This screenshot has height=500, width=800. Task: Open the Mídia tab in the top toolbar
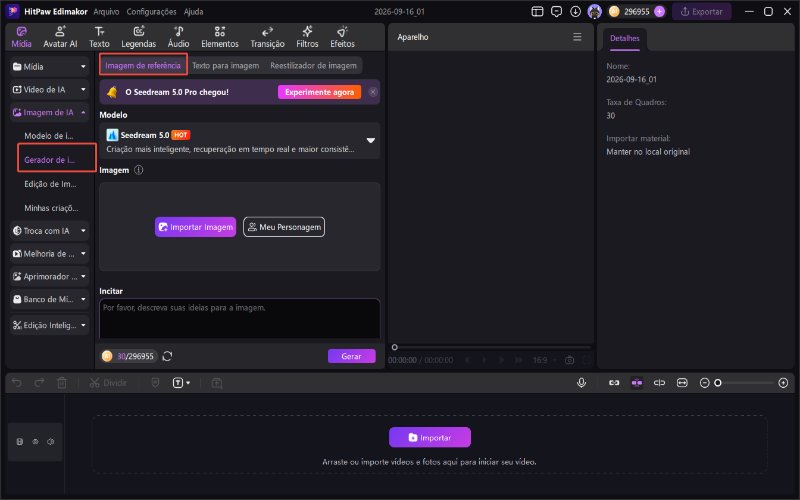tap(21, 37)
